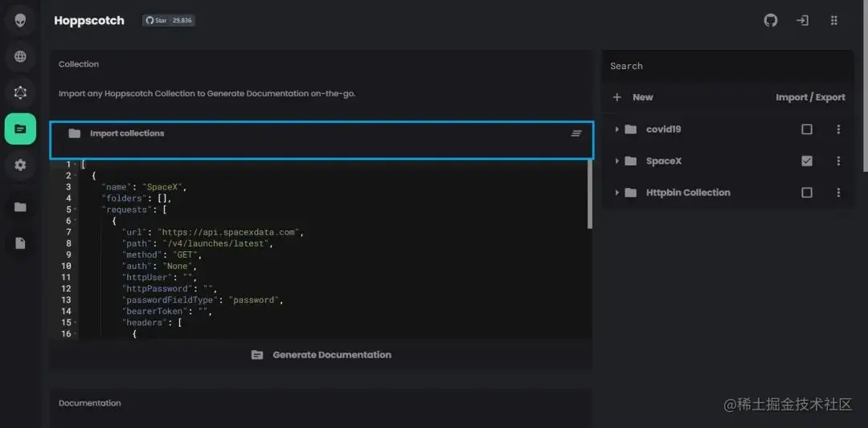Fold code at line 15 gutter arrow
Image resolution: width=868 pixels, height=428 pixels.
click(76, 322)
